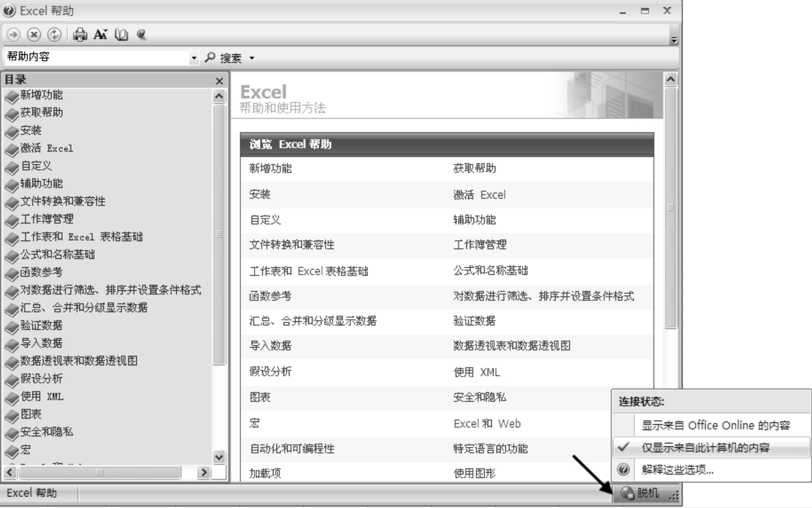
Task: Click inside the 帮助内容 search field
Action: pyautogui.click(x=96, y=58)
